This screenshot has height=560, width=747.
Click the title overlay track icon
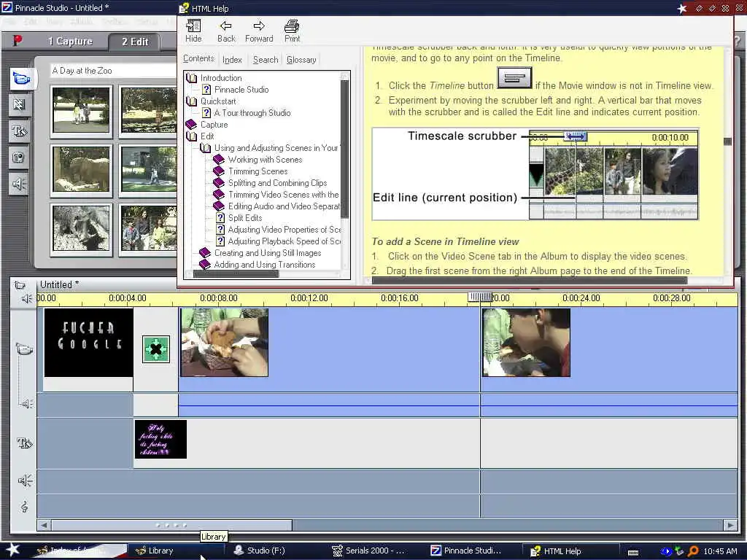tap(24, 443)
